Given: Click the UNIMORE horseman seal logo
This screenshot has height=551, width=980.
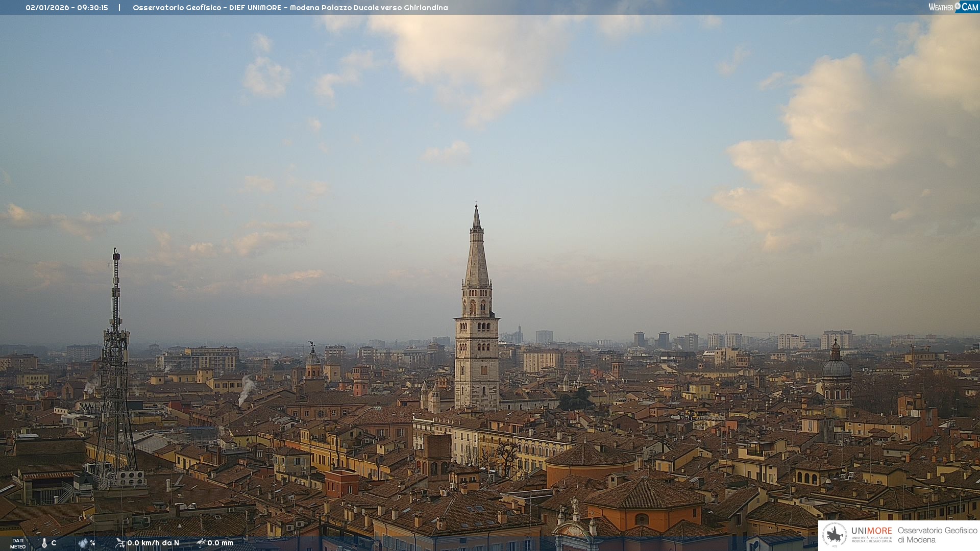Looking at the screenshot, I should coord(834,535).
